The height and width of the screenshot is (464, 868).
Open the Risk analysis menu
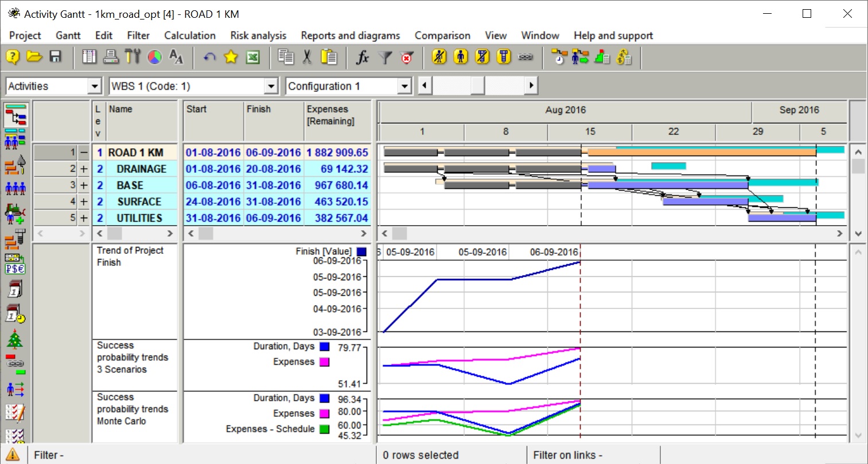(x=258, y=36)
